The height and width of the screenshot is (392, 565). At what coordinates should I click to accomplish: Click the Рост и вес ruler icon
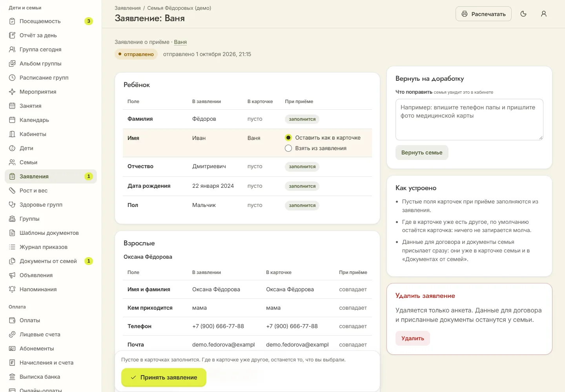pyautogui.click(x=12, y=191)
